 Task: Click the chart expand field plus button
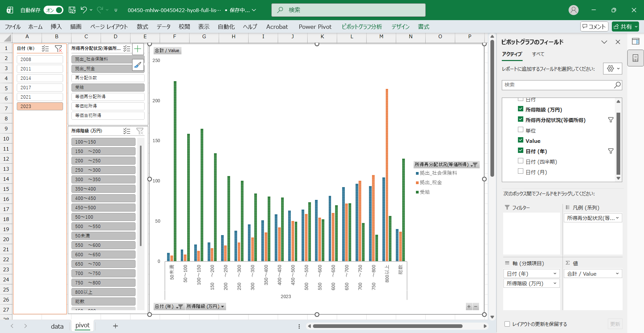click(x=469, y=307)
